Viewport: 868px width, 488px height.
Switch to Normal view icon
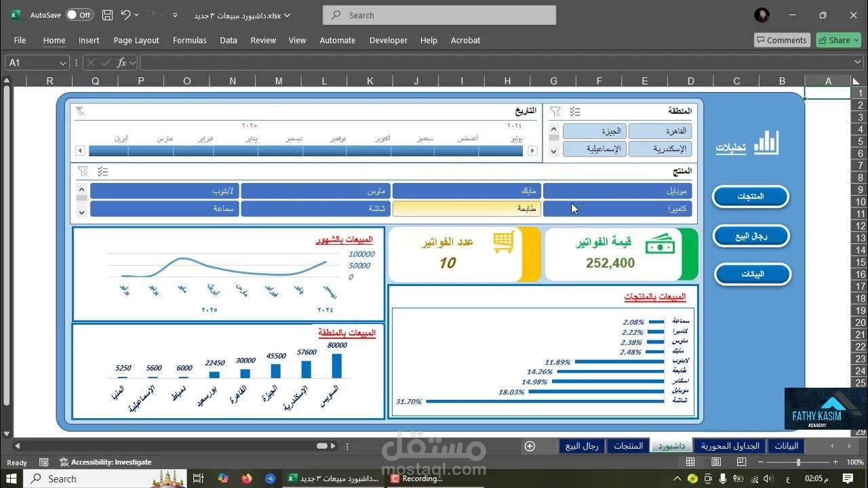[x=690, y=462]
